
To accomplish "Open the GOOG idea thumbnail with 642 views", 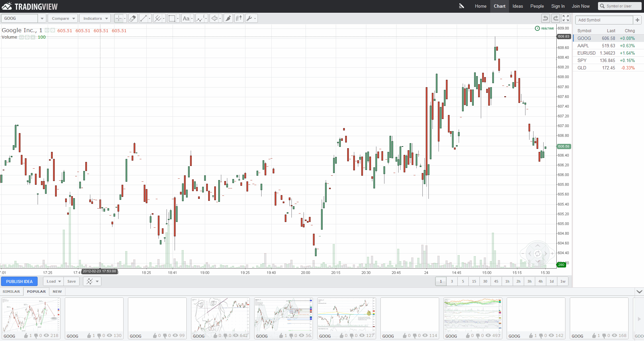I will [x=220, y=318].
